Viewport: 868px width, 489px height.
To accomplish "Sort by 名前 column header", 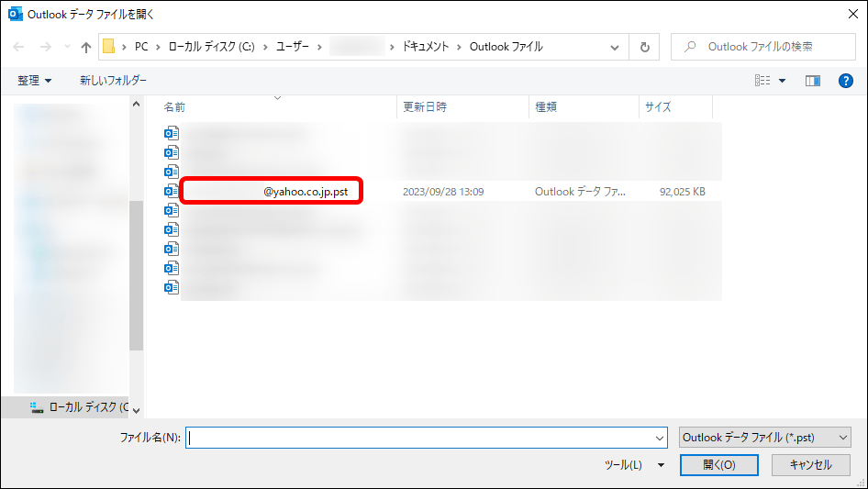I will click(x=174, y=106).
